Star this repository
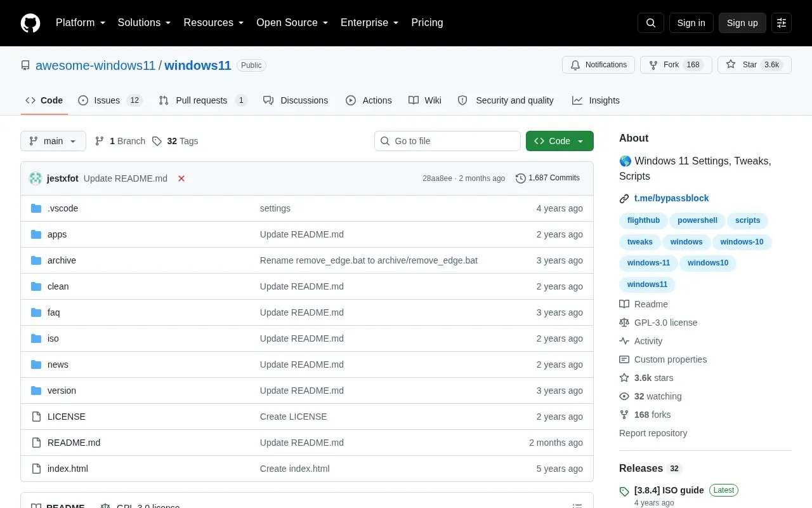 tap(754, 65)
